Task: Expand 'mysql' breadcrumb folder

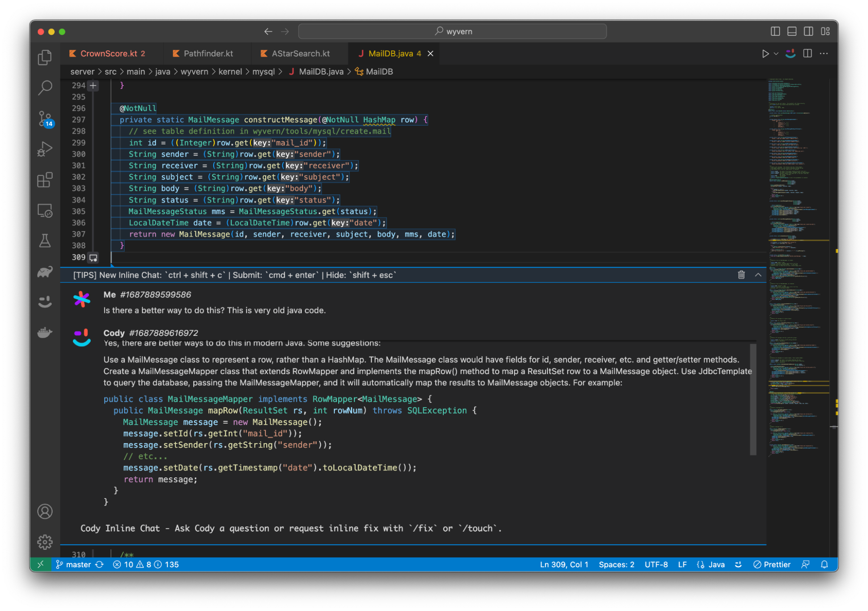Action: click(x=264, y=72)
